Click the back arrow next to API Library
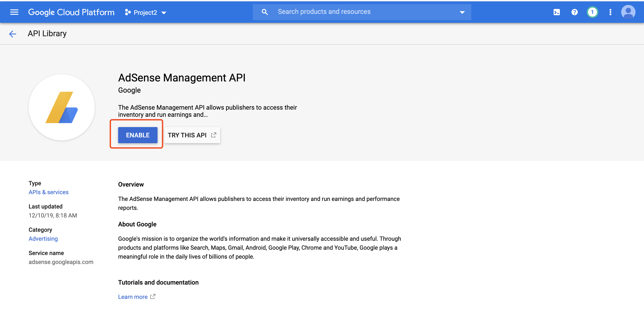 [x=12, y=34]
